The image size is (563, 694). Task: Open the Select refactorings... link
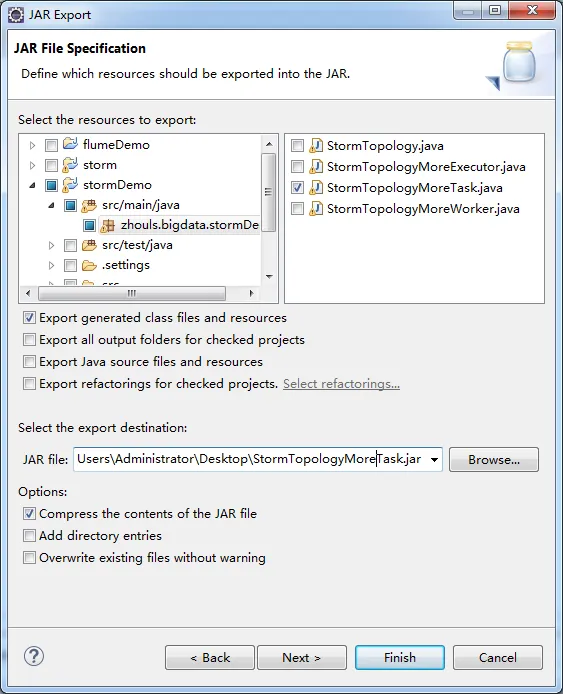click(341, 384)
